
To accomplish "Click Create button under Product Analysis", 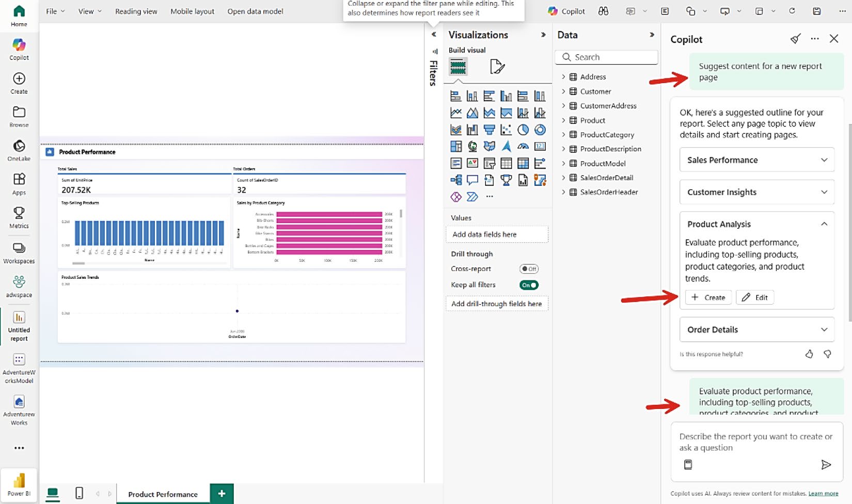I will (708, 297).
